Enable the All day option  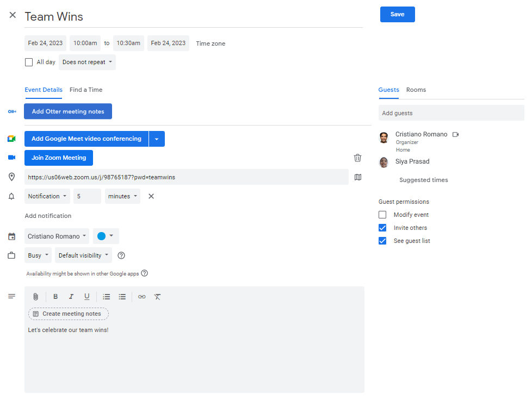point(29,62)
